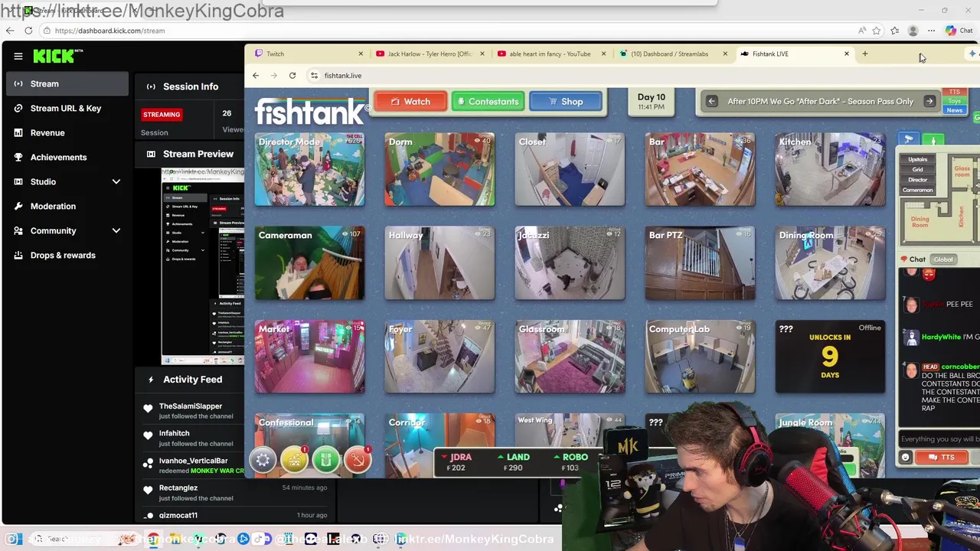The image size is (980, 551).
Task: Select Cameraman on the map panel
Action: click(x=917, y=190)
